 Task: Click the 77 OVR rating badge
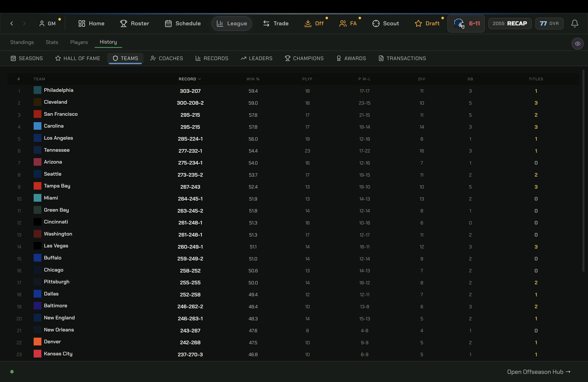549,24
